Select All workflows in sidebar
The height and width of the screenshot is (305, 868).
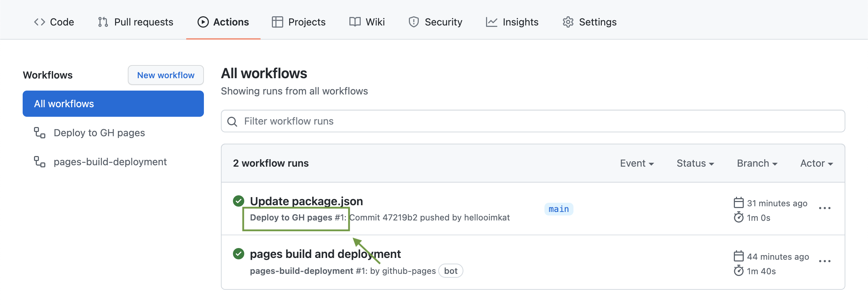pos(113,104)
